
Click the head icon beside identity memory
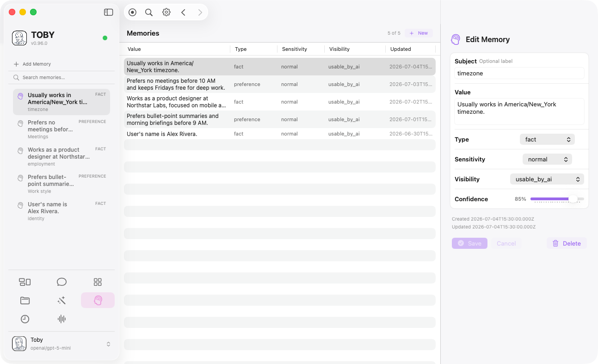[20, 205]
